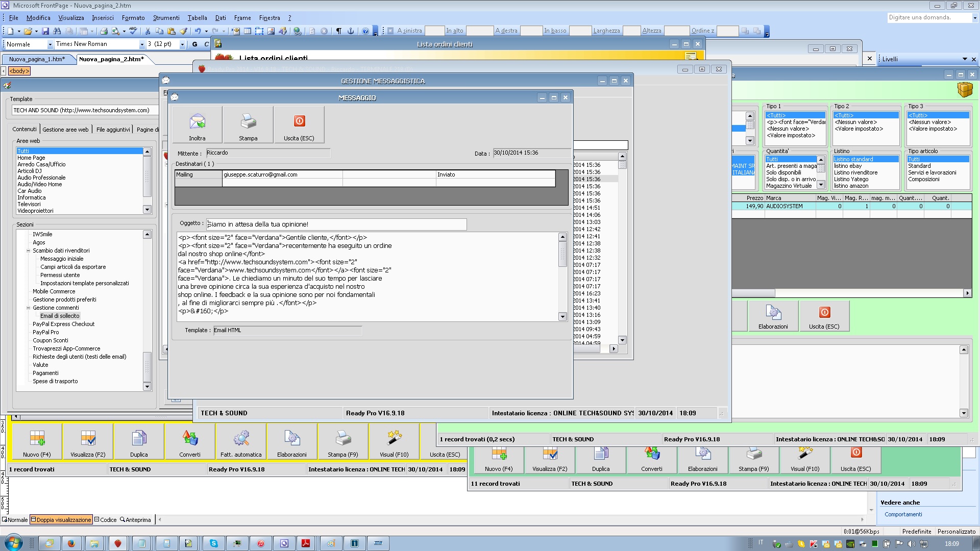Select Email di sollecito in Sezioni tree
Viewport: 980px width, 551px height.
pyautogui.click(x=60, y=316)
